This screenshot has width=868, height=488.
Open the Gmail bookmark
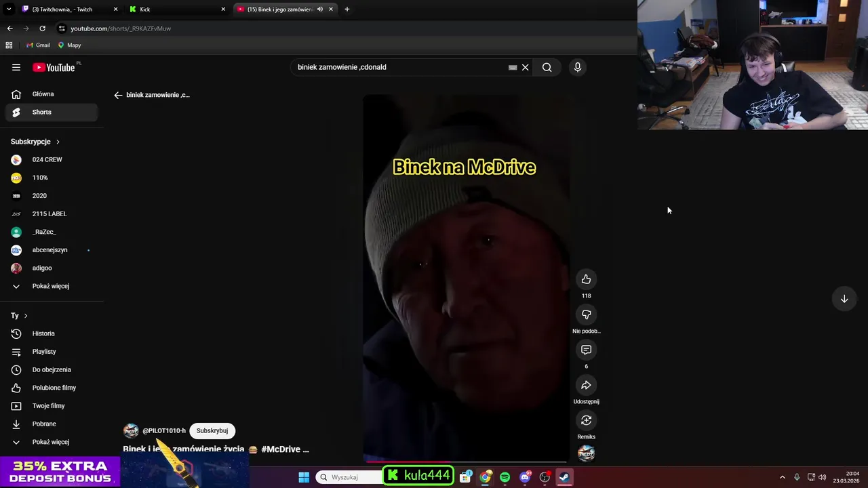(x=38, y=45)
